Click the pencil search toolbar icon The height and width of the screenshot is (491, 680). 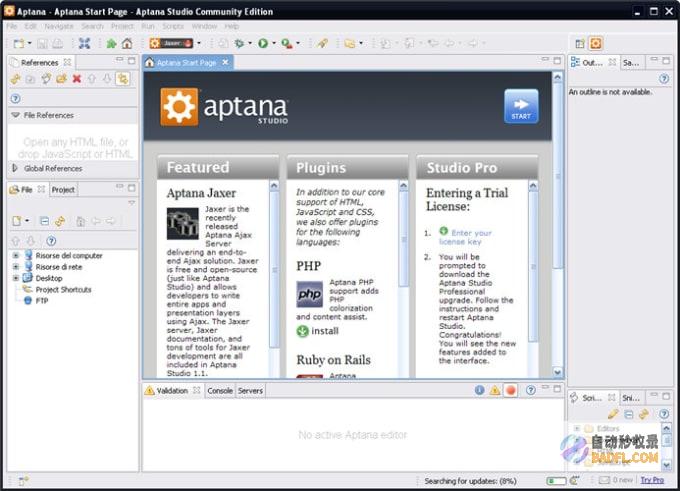(x=322, y=43)
